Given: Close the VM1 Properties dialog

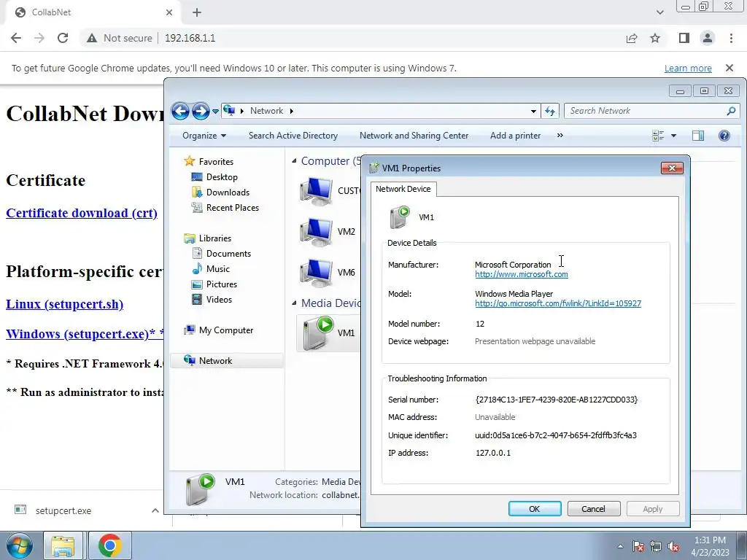Looking at the screenshot, I should (672, 168).
